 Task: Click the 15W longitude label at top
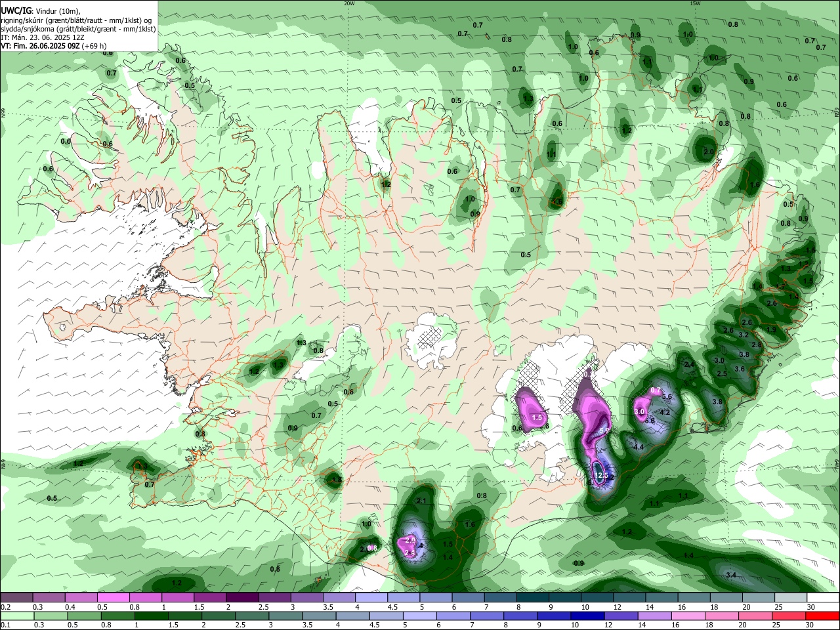tap(695, 3)
